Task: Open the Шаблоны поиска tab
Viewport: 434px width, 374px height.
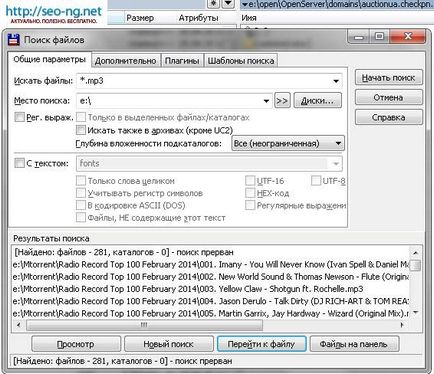Action: (241, 61)
